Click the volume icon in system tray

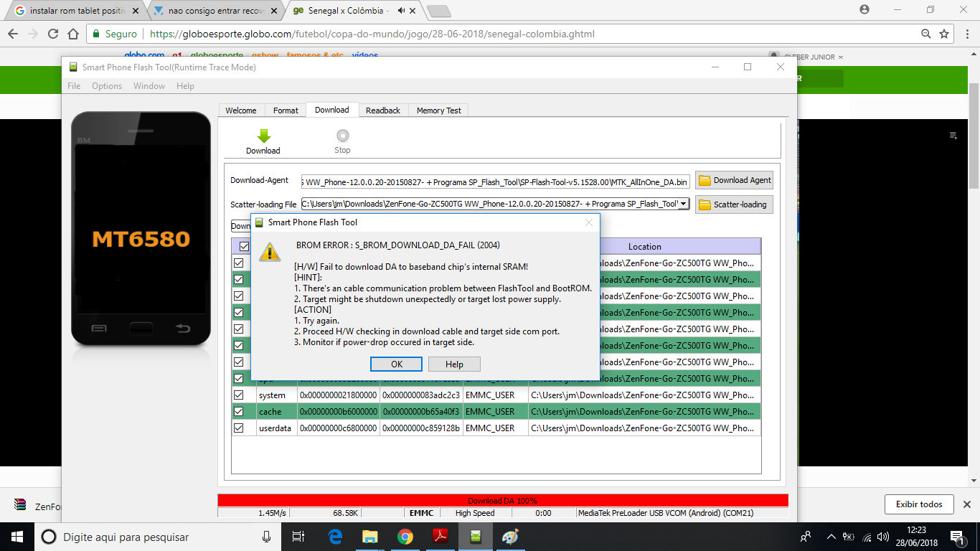(x=884, y=537)
